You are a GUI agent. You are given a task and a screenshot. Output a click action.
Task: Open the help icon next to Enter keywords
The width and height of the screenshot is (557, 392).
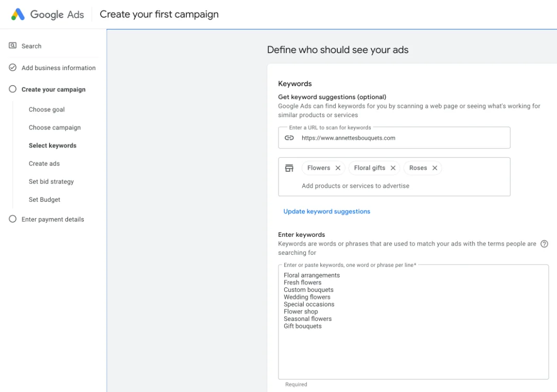tap(544, 244)
